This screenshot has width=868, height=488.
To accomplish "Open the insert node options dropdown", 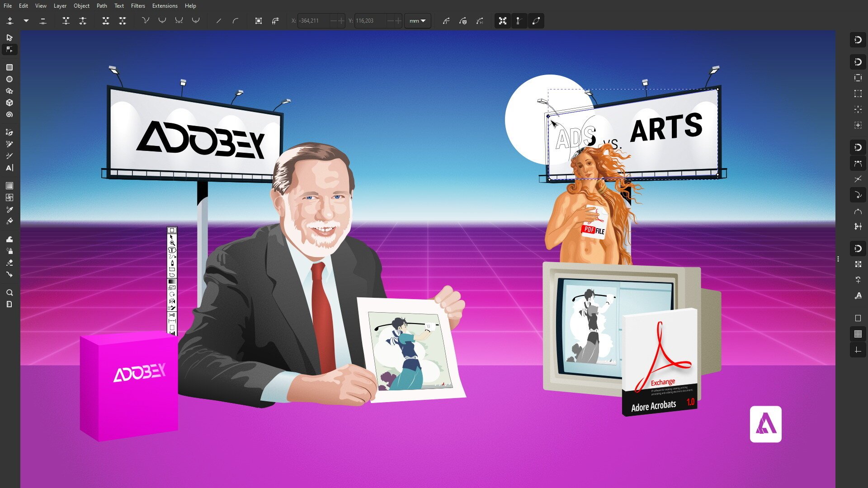I will coord(26,21).
